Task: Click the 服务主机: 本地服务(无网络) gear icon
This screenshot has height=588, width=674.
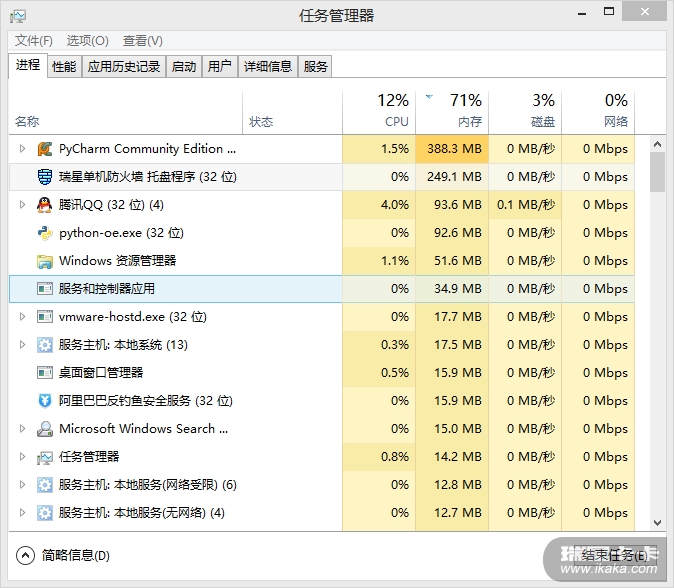Action: [45, 513]
